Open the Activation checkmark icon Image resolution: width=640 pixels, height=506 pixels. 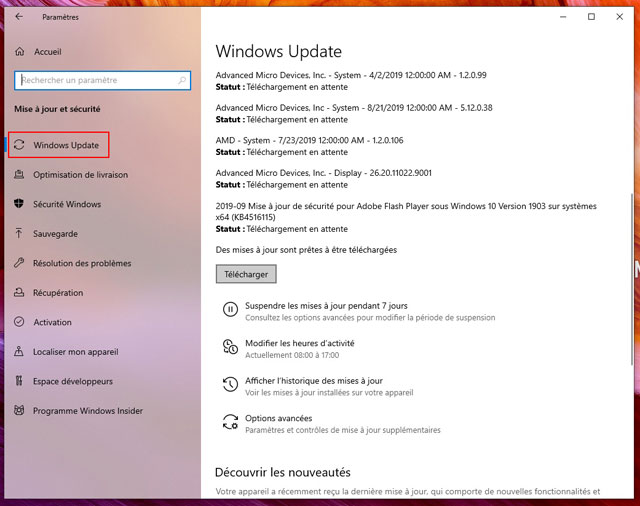(19, 322)
